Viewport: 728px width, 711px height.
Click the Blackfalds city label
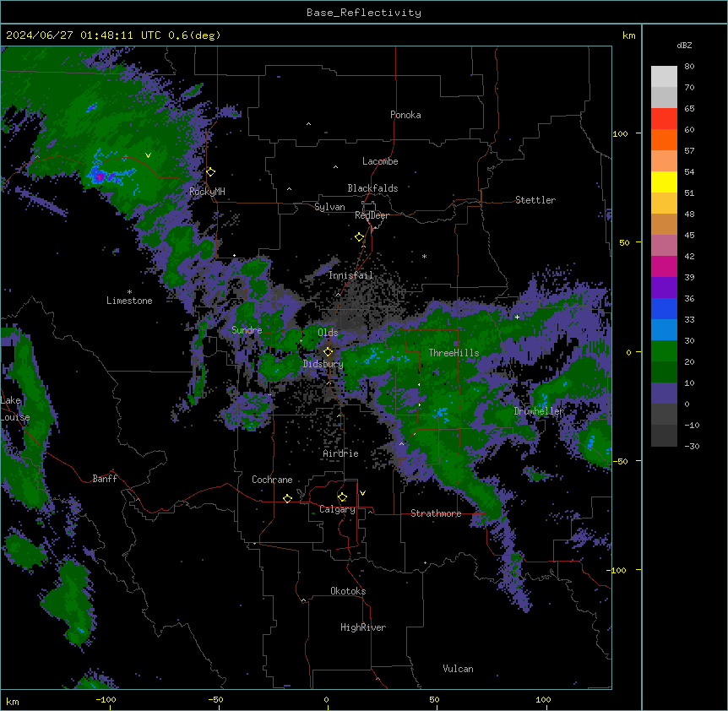coord(372,188)
